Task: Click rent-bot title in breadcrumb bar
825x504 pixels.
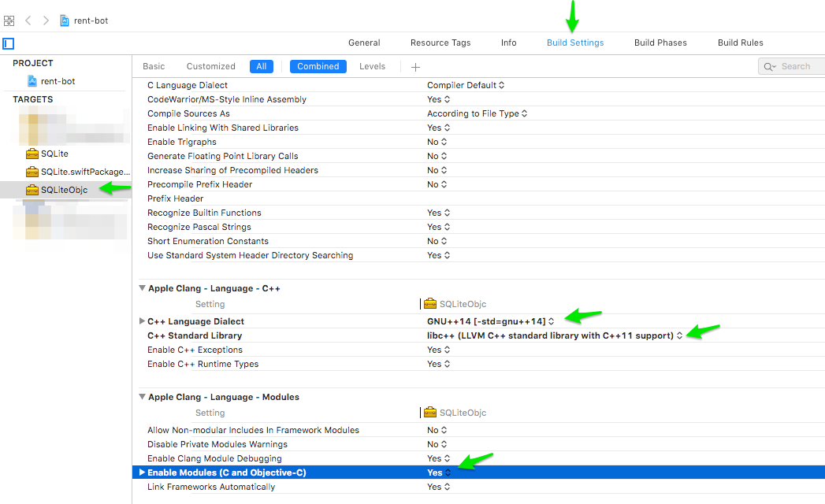Action: pos(91,20)
